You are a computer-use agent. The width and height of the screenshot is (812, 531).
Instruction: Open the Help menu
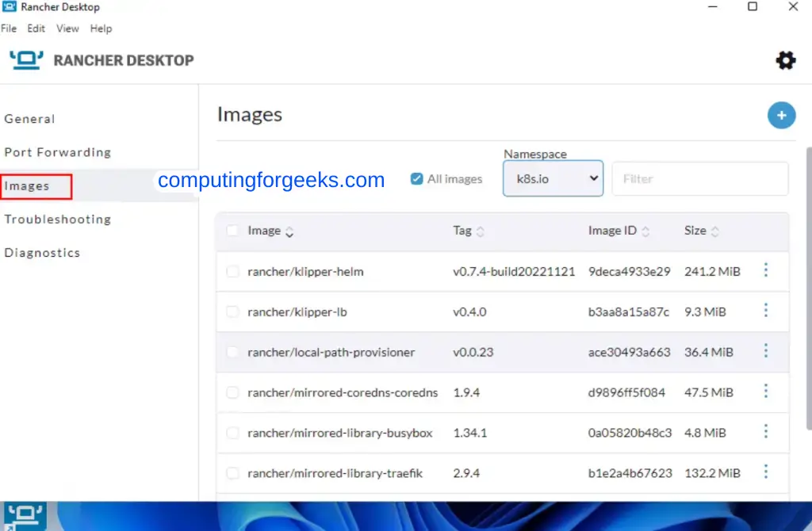pos(101,29)
